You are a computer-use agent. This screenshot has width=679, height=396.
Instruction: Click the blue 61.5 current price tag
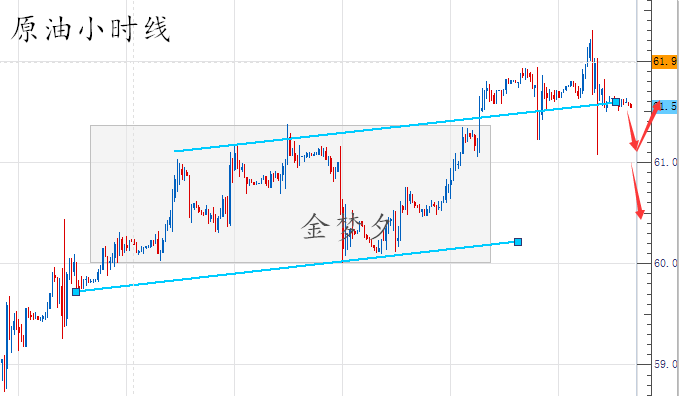tap(666, 106)
